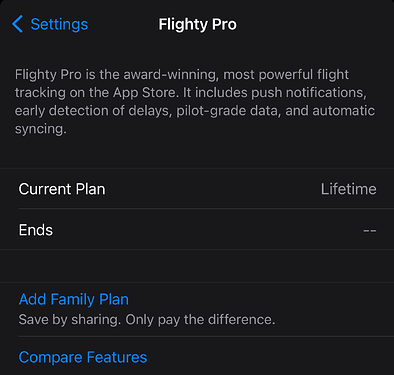This screenshot has height=375, width=394.
Task: Click 'Only pay the difference.' text
Action: coord(200,320)
